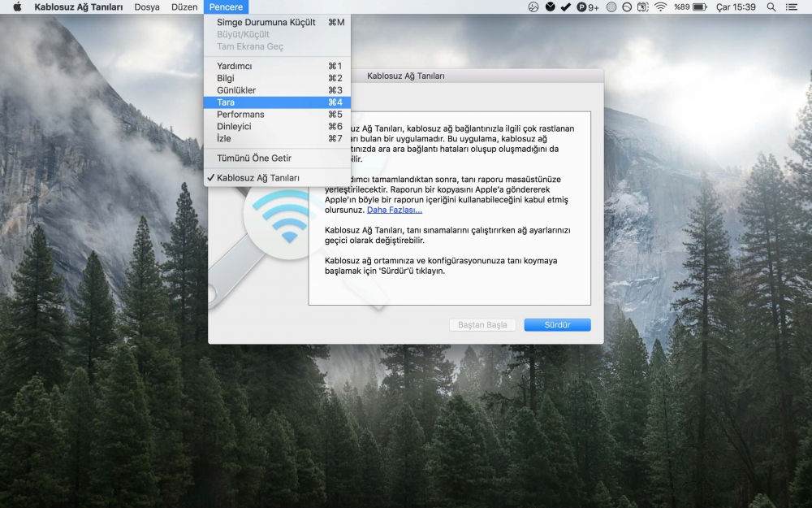
Task: Click the circle-with-arc status icon
Action: pyautogui.click(x=627, y=7)
